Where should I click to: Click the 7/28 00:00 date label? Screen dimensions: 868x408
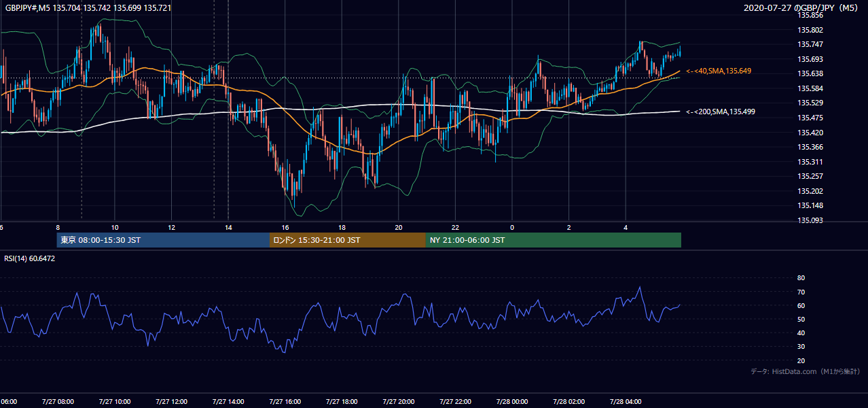[513, 401]
